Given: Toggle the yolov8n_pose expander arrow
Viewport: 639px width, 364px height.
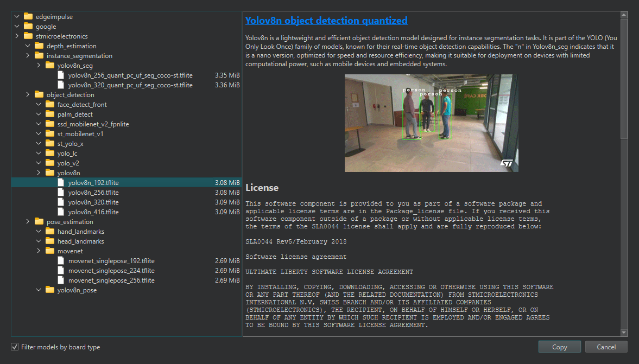Looking at the screenshot, I should [39, 290].
